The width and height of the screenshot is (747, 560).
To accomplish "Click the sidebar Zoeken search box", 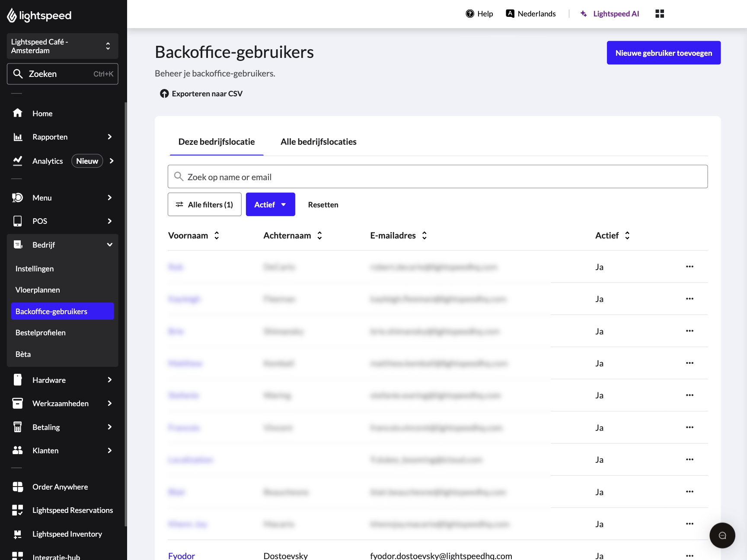I will 62,74.
